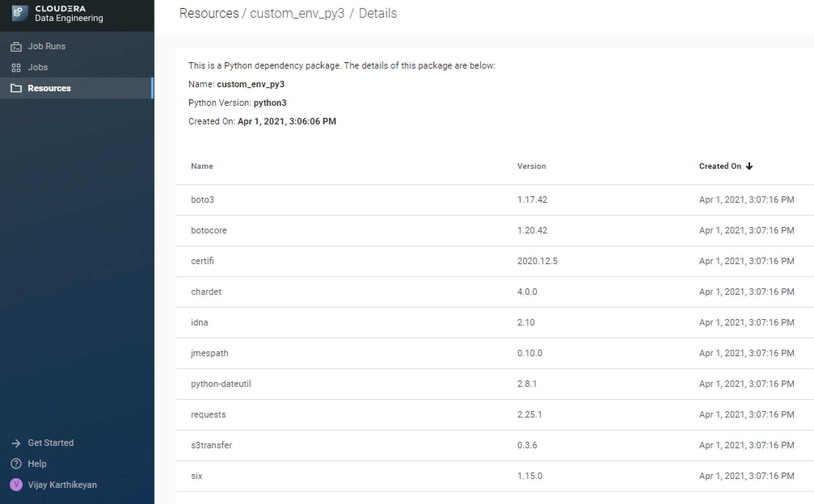
Task: Open the Vijay Karthikeyan user menu
Action: coord(62,485)
